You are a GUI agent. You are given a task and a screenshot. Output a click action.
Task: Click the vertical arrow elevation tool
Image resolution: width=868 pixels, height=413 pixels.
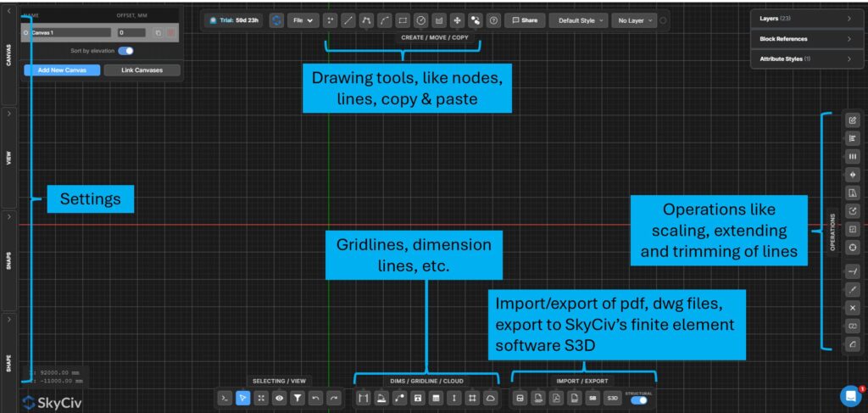[454, 398]
